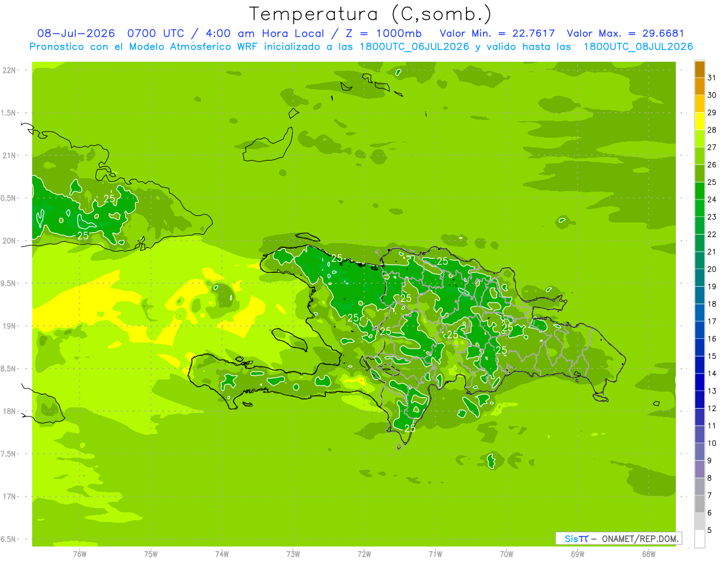Viewport: 728px width, 562px height.
Task: Select the yellow 28 degree legend swatch
Action: (699, 122)
